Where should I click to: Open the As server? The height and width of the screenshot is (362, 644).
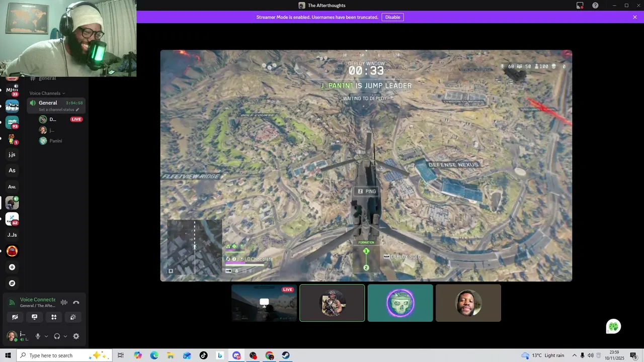pos(12,170)
